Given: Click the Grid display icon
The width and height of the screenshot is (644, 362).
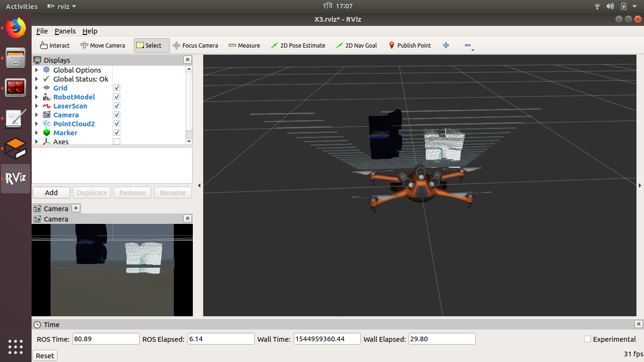Looking at the screenshot, I should click(46, 88).
